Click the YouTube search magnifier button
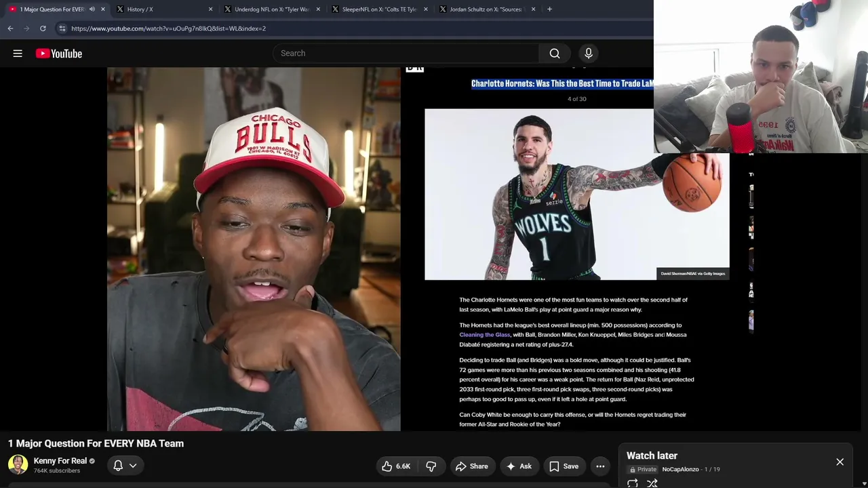Image resolution: width=868 pixels, height=488 pixels. pyautogui.click(x=555, y=54)
